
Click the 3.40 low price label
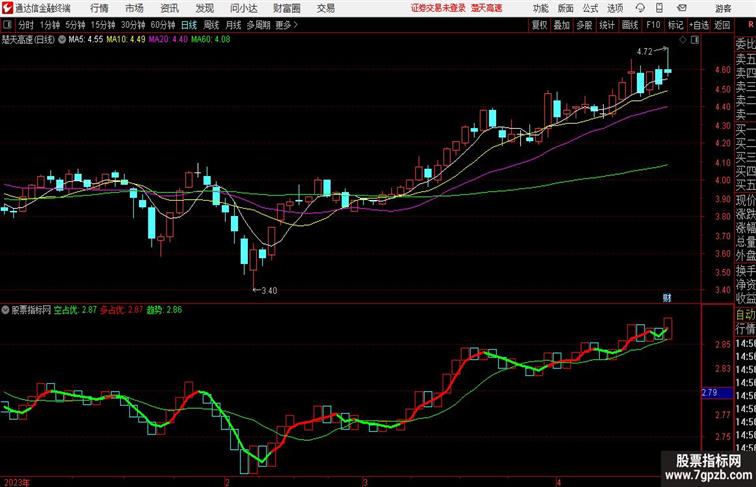tap(269, 290)
